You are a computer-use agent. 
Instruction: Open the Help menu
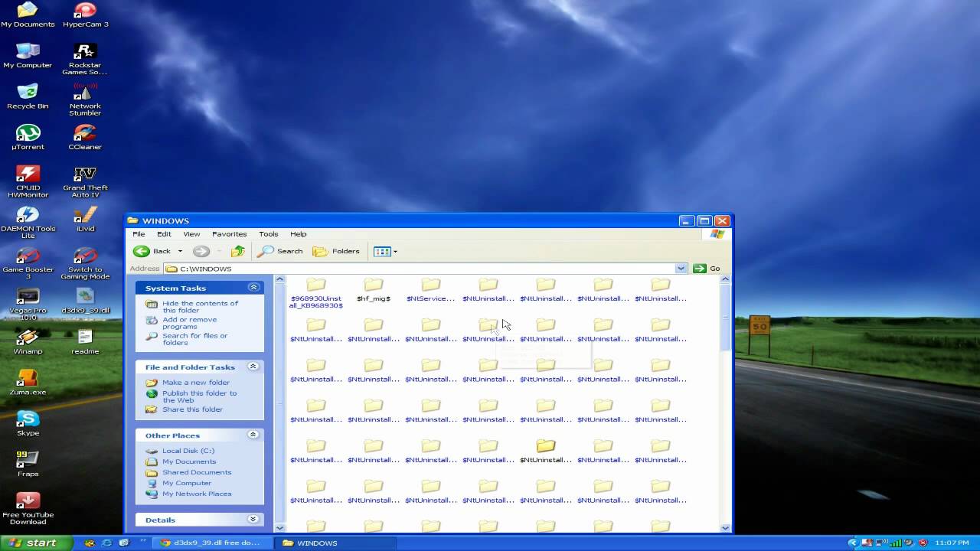[x=298, y=234]
